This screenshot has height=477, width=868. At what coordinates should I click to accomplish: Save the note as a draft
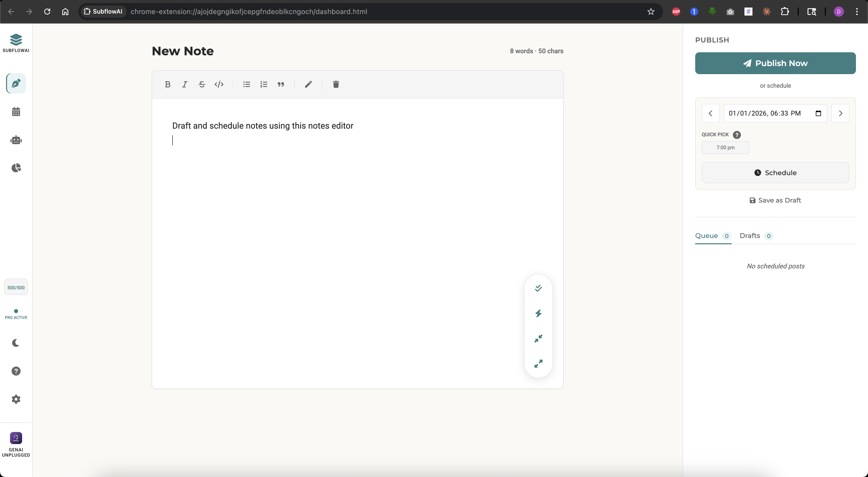(x=775, y=200)
